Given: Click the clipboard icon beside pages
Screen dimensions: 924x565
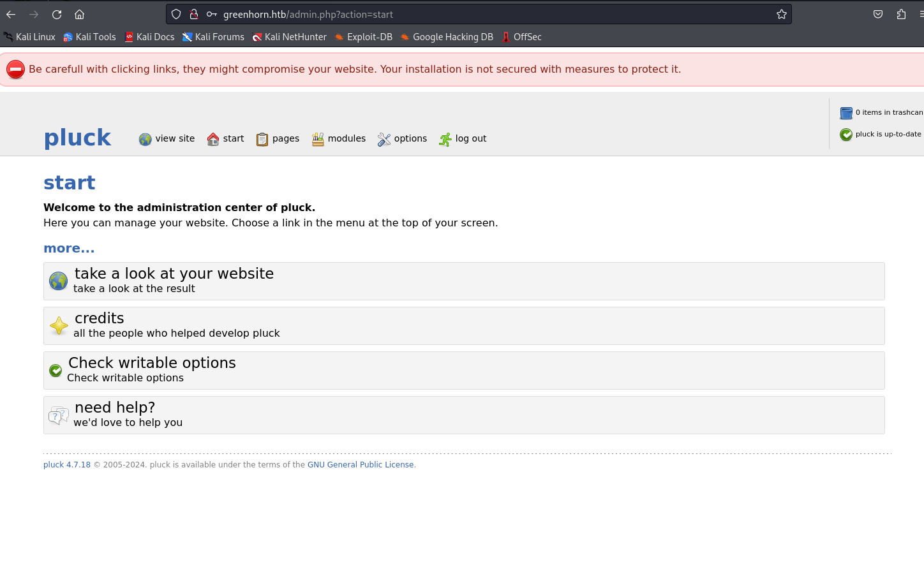Looking at the screenshot, I should click(262, 139).
